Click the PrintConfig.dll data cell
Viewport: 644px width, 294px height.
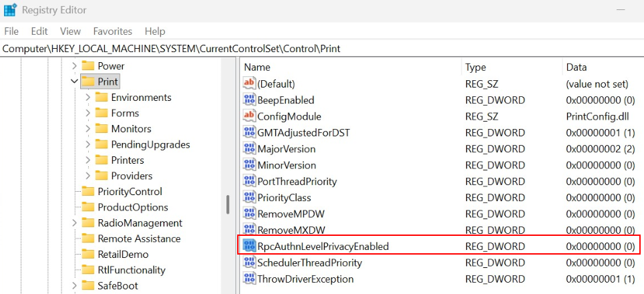tap(597, 116)
